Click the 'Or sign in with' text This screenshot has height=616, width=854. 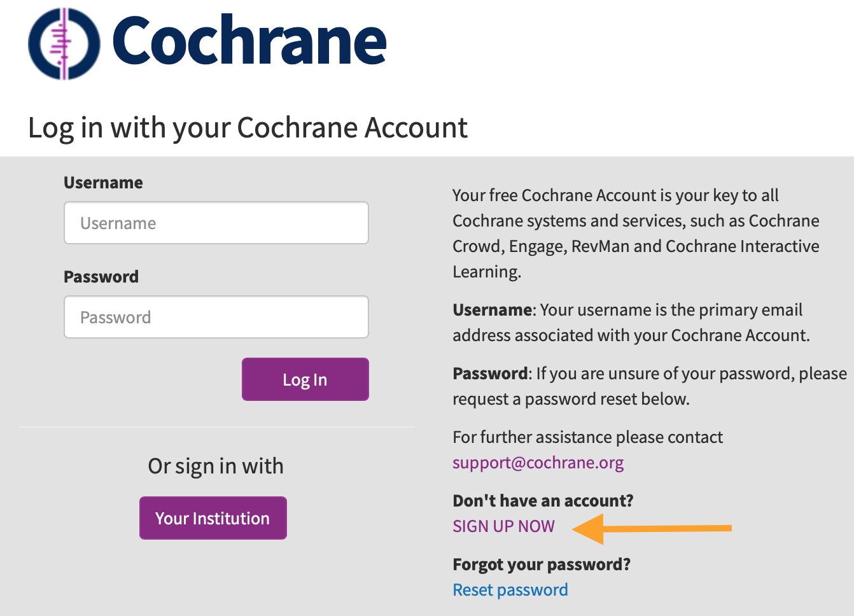[216, 466]
